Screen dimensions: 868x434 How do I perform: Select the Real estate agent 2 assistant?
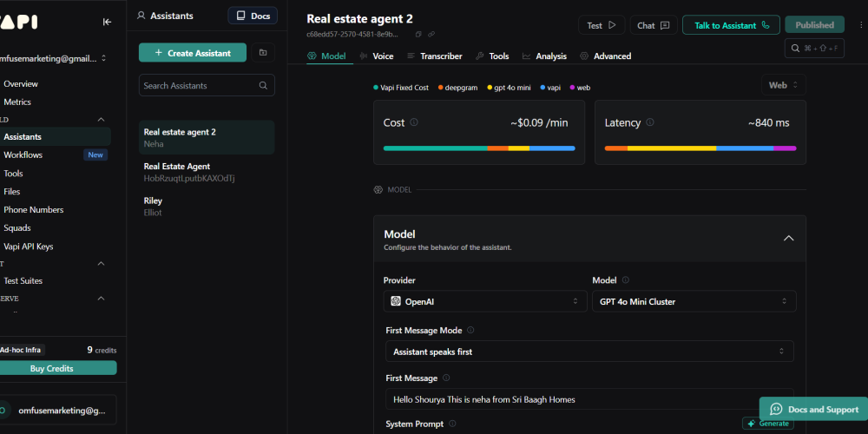tap(207, 137)
